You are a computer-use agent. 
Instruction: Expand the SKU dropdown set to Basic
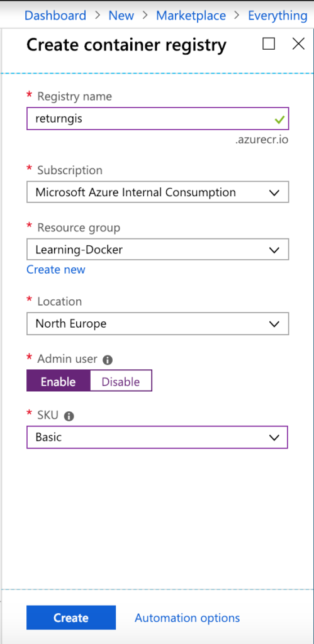click(157, 437)
